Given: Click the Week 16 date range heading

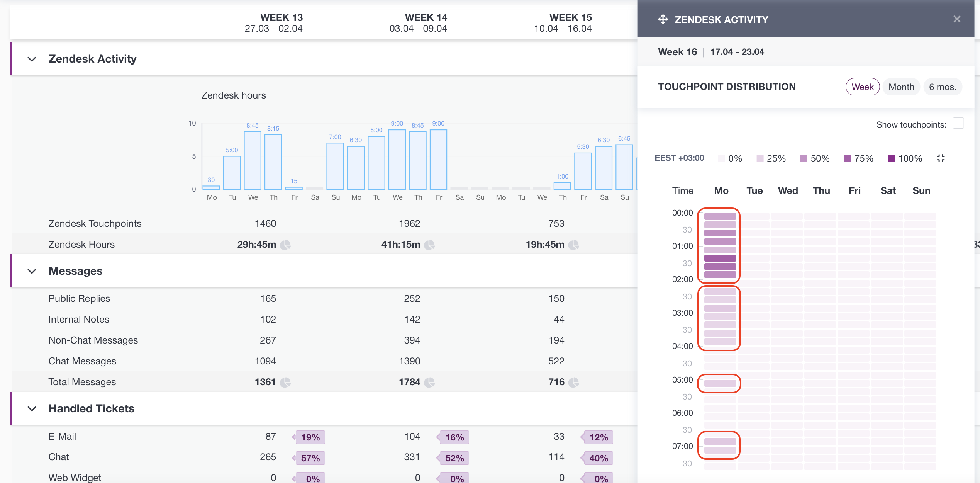Looking at the screenshot, I should pyautogui.click(x=711, y=52).
